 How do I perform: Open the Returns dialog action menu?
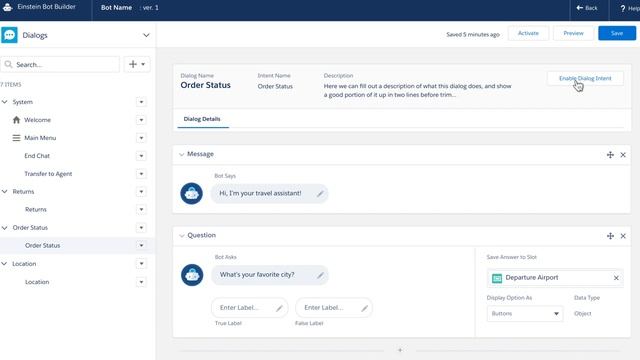click(141, 210)
